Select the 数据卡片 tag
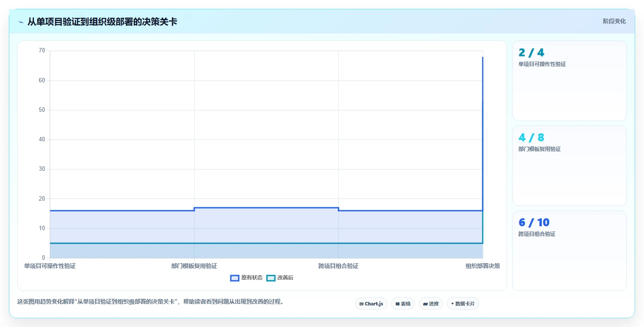Viewport: 644px width, 327px height. 463,304
